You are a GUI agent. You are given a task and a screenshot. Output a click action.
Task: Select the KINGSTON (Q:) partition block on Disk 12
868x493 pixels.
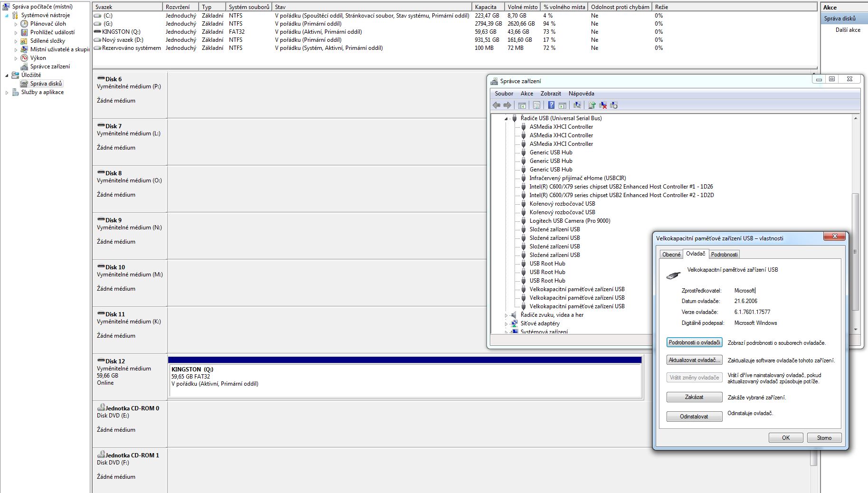click(405, 377)
